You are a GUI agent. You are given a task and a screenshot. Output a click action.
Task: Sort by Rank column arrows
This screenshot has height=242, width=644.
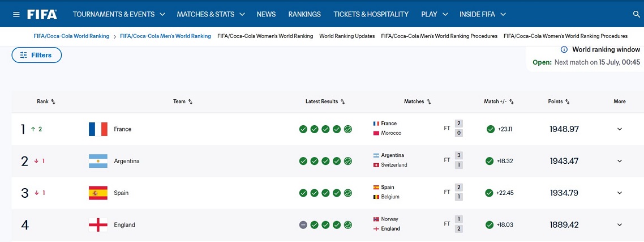pyautogui.click(x=53, y=101)
